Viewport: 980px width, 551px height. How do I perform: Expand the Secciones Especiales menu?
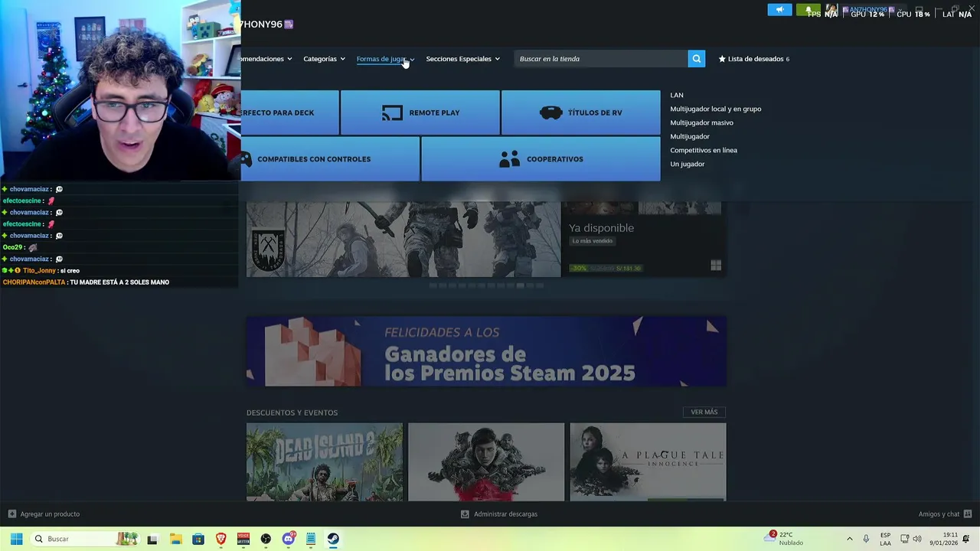click(462, 59)
